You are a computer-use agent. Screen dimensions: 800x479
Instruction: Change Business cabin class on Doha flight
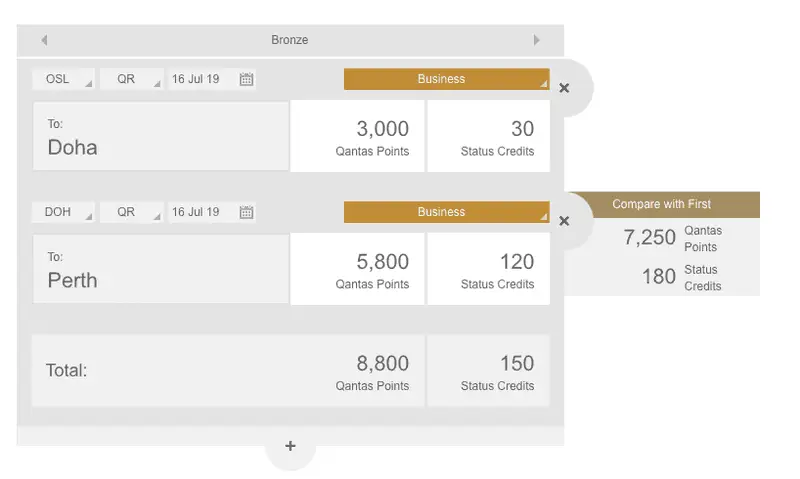[446, 79]
